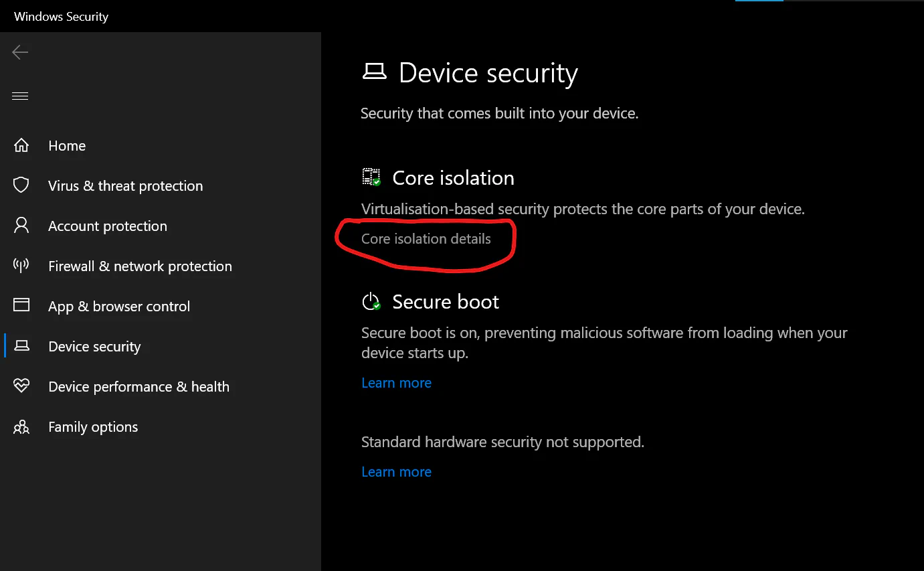The height and width of the screenshot is (571, 924).
Task: Click Learn more under Standard hardware security
Action: pyautogui.click(x=396, y=472)
